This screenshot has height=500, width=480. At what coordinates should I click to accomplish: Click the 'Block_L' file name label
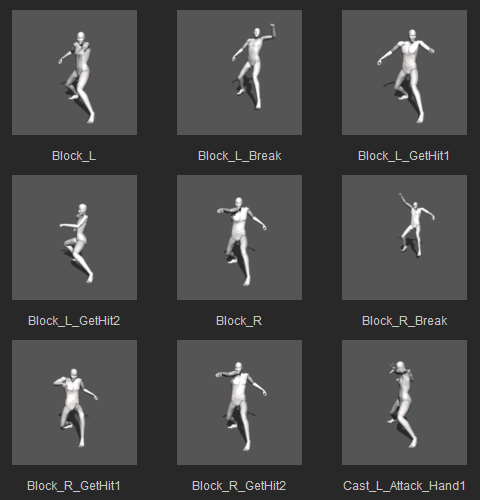point(74,156)
